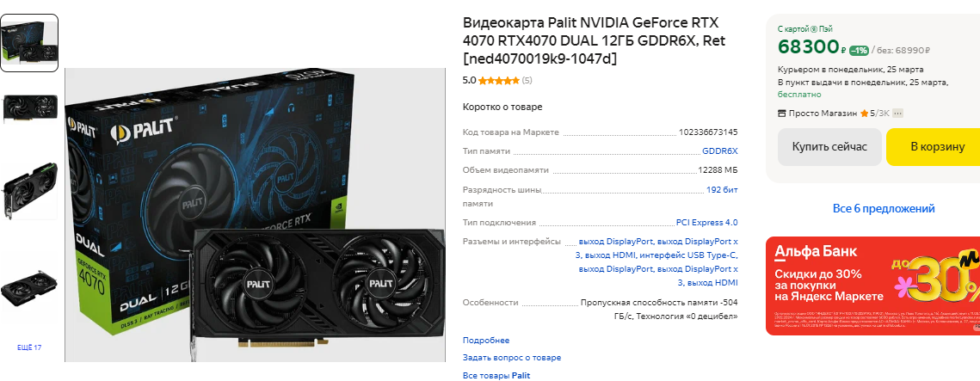Open the Альфа Банк discount banner
This screenshot has width=980, height=381.
(872, 286)
